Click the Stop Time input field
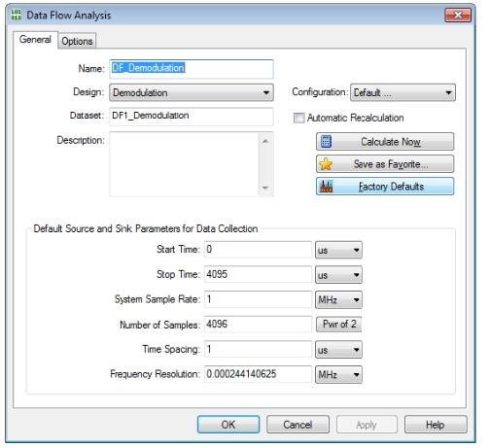This screenshot has width=490, height=448. point(258,274)
